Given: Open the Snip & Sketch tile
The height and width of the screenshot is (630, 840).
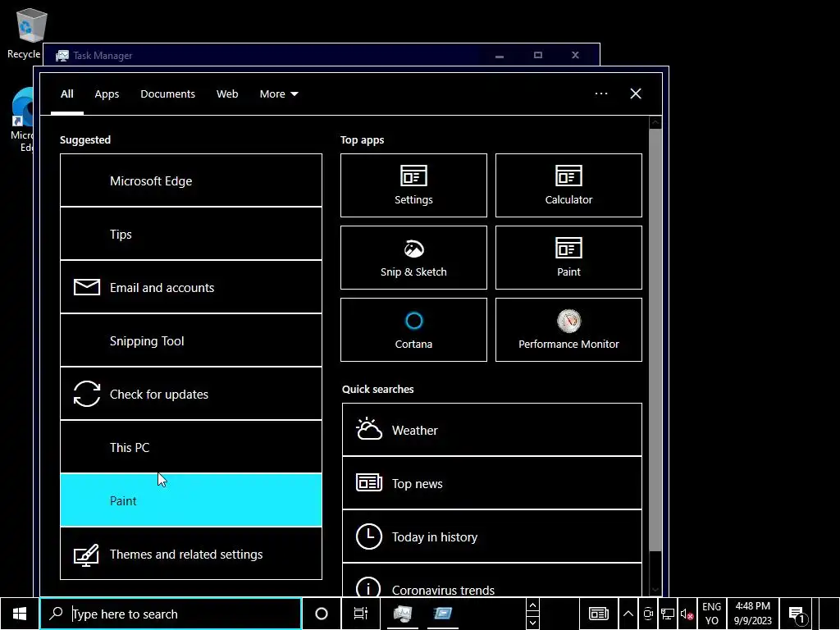Looking at the screenshot, I should pos(413,258).
